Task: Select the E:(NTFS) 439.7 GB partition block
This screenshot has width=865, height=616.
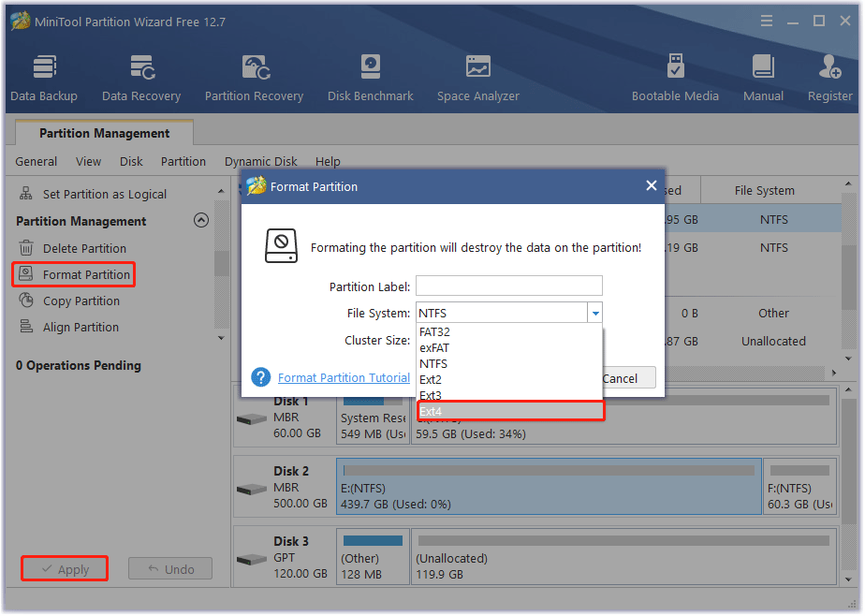Action: (x=549, y=487)
